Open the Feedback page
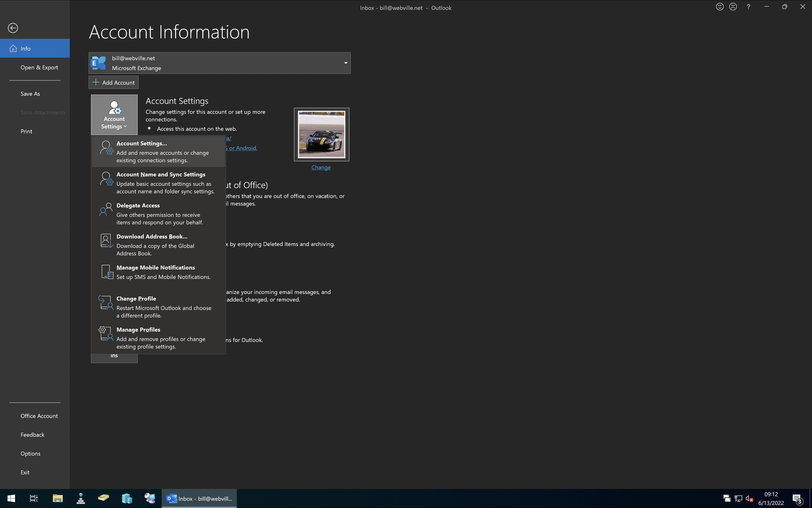The width and height of the screenshot is (812, 508). tap(35, 435)
